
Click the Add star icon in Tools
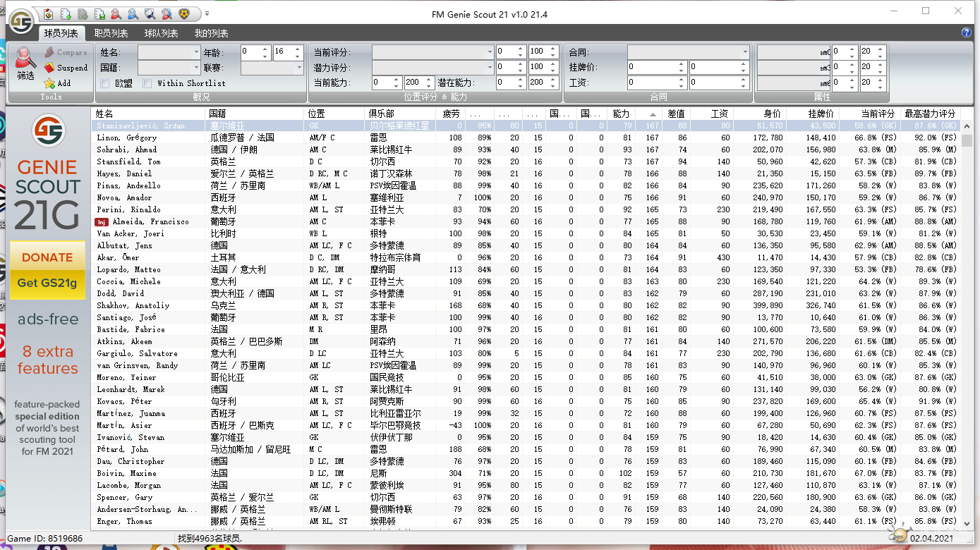[x=49, y=83]
